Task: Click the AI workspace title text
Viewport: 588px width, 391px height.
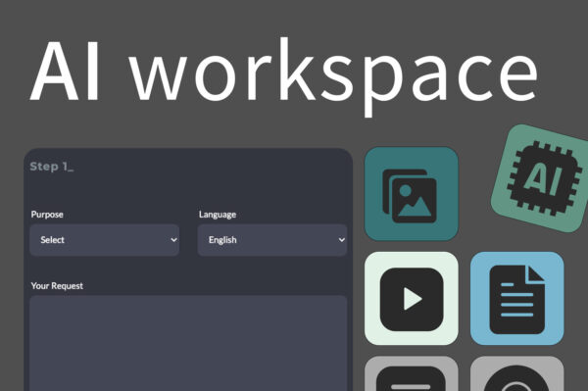Action: click(x=284, y=73)
